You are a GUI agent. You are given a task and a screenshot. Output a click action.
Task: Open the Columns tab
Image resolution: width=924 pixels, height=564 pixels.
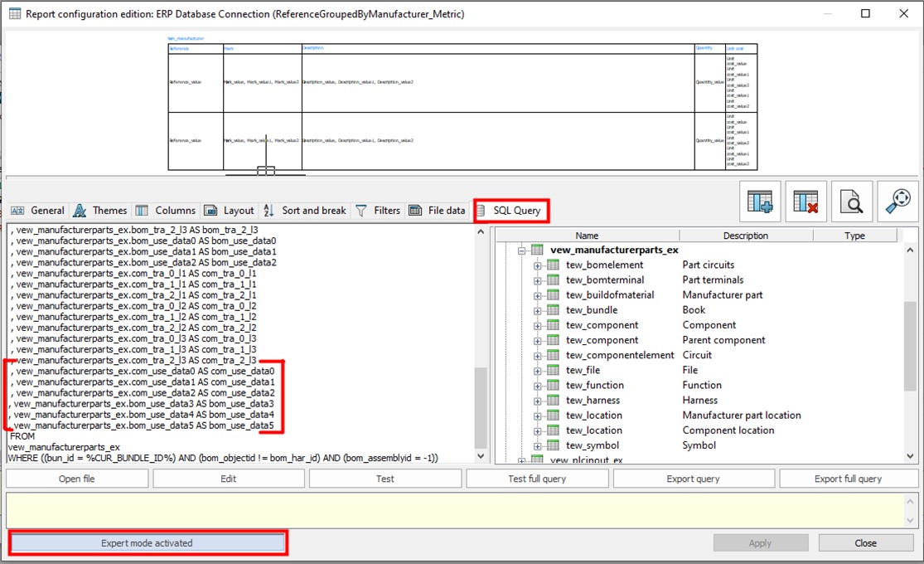[x=166, y=211]
